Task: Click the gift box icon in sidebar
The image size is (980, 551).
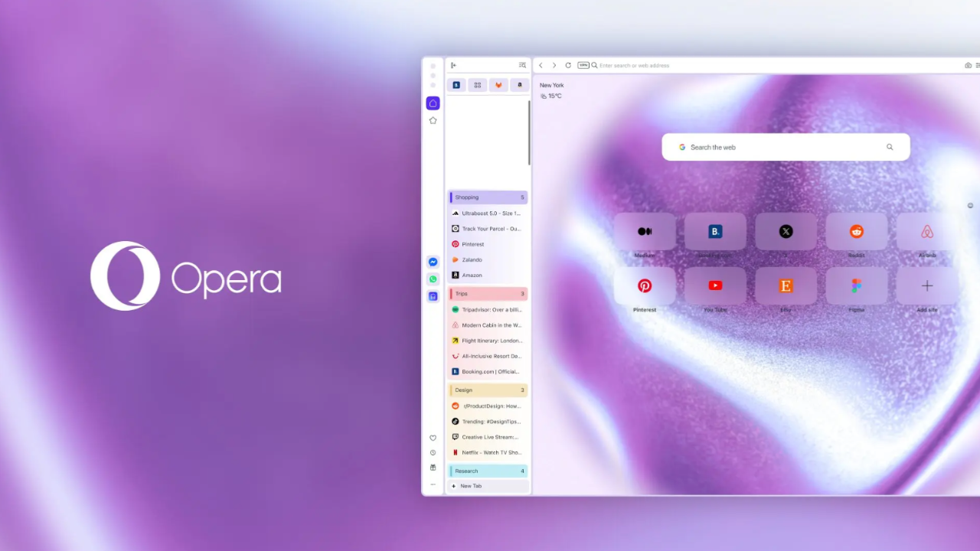Action: [433, 468]
